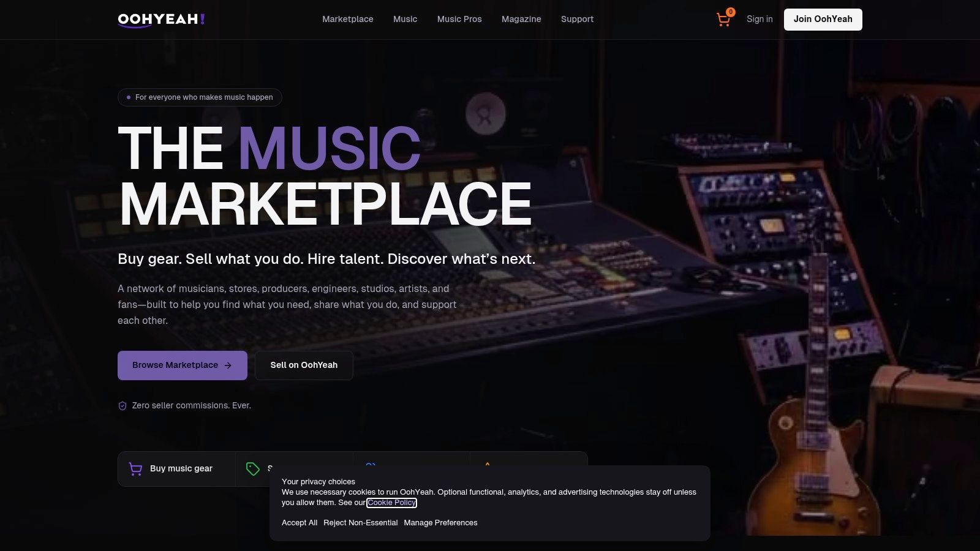The width and height of the screenshot is (980, 551).
Task: Click the 'THE MUSIC MARKETPLACE' headline
Action: coord(325,176)
